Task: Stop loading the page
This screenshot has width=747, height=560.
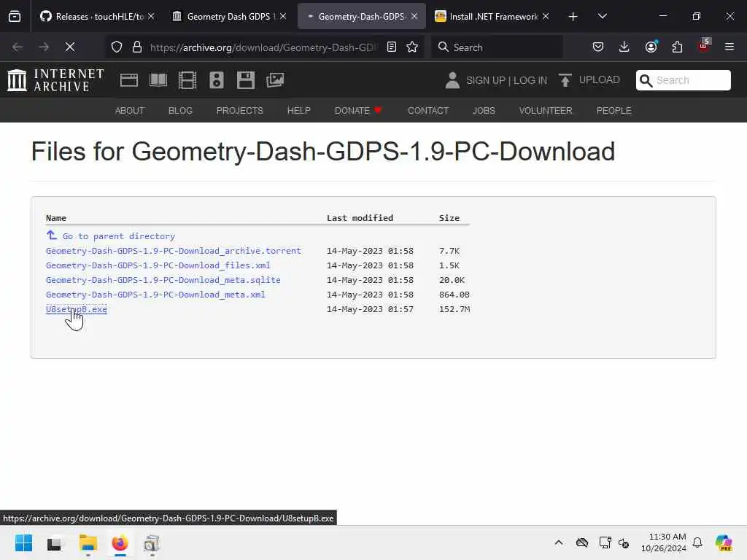Action: (x=70, y=47)
